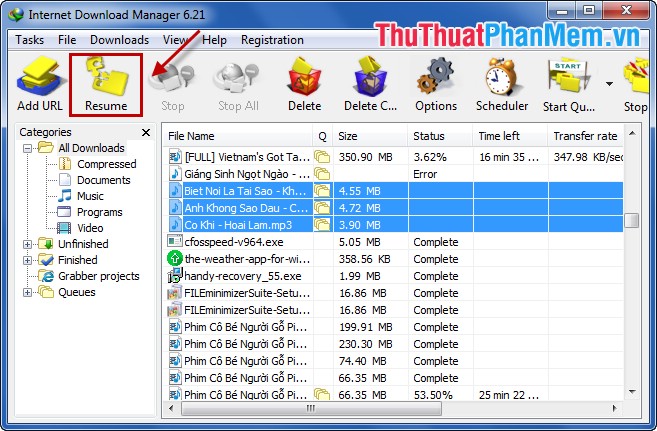Click the Resume toolbar icon
The image size is (657, 431).
click(106, 77)
